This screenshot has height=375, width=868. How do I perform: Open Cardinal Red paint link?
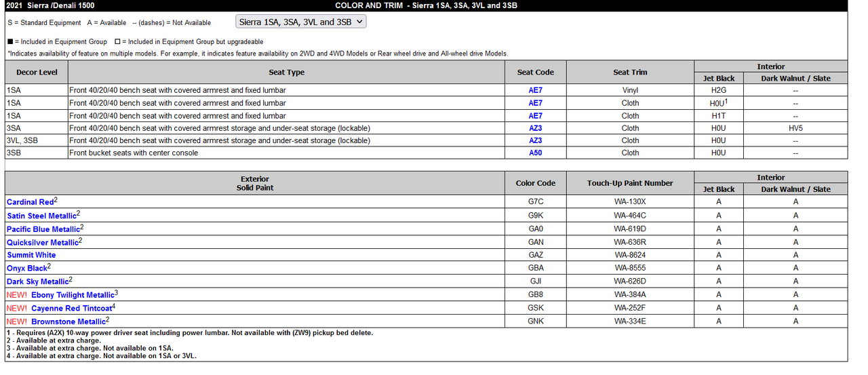pos(31,202)
